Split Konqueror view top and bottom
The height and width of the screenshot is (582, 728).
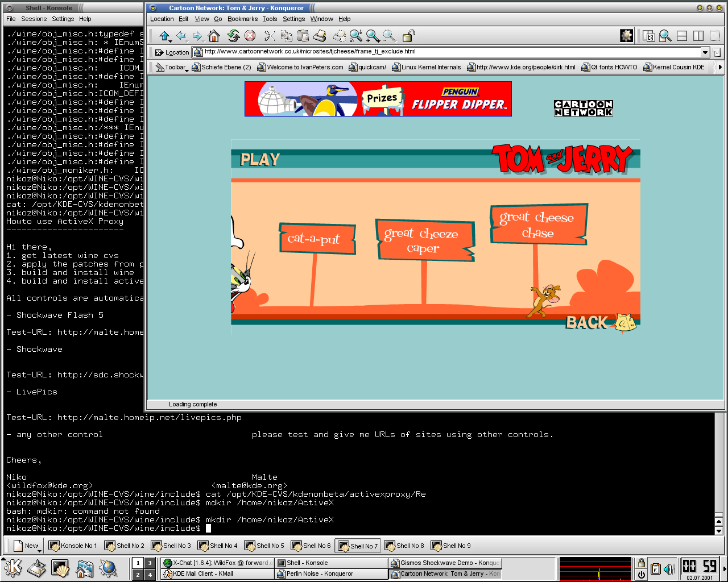tap(682, 36)
